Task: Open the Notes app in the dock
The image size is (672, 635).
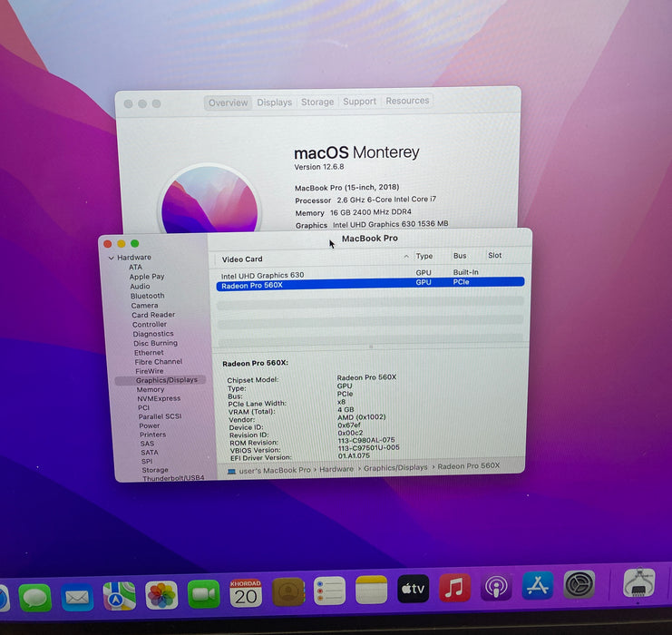Action: 372,590
